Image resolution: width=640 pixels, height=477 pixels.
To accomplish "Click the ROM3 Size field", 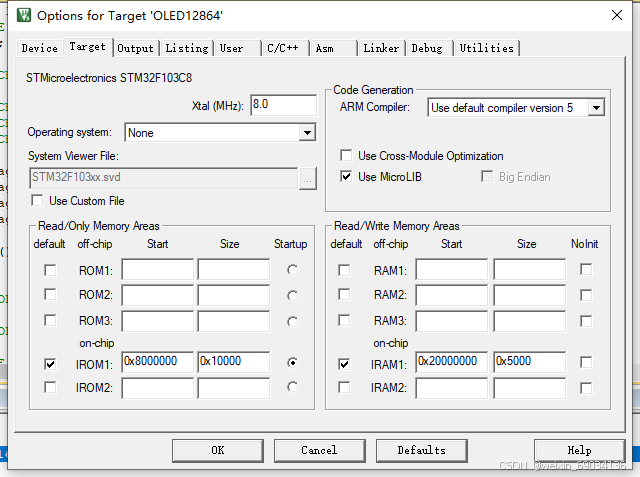I will (234, 322).
